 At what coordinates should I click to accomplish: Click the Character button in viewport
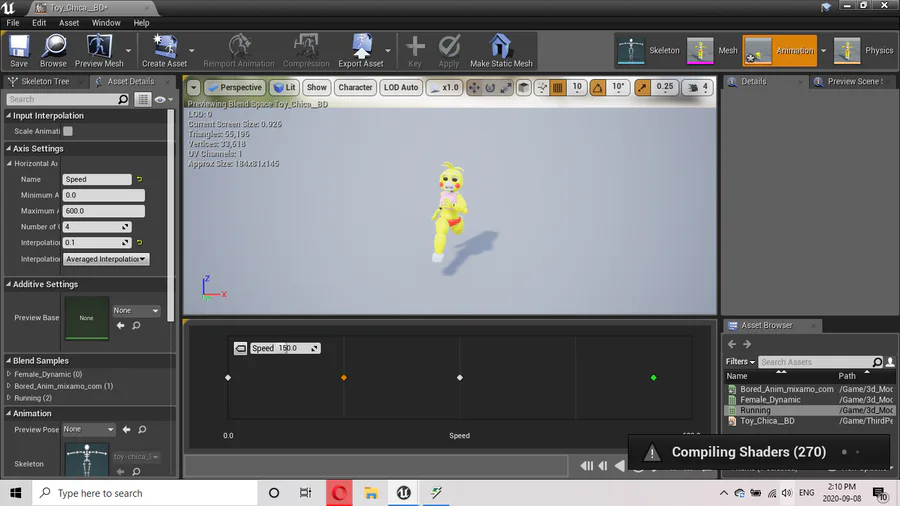point(355,87)
